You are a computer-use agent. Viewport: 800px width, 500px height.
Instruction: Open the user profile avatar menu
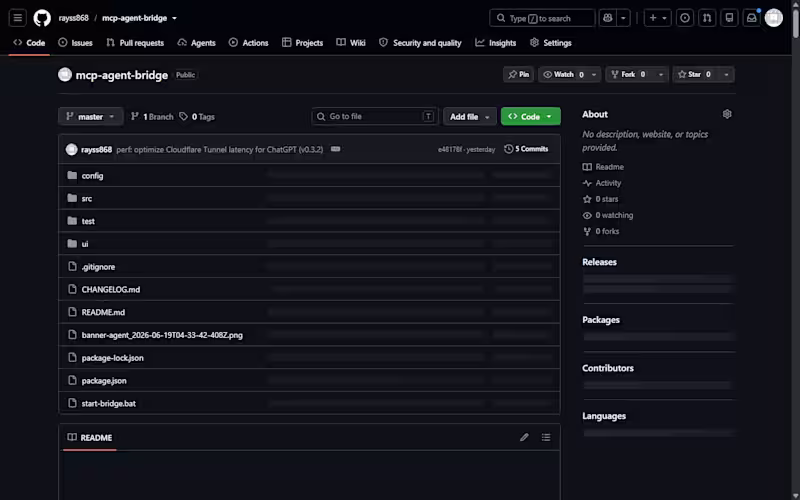coord(773,18)
